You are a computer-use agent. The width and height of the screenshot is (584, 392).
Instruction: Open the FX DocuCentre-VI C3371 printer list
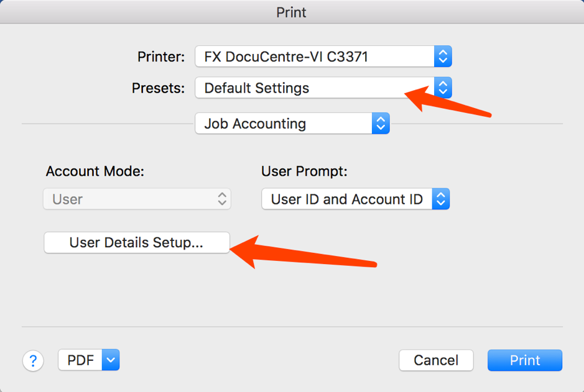[x=315, y=57]
